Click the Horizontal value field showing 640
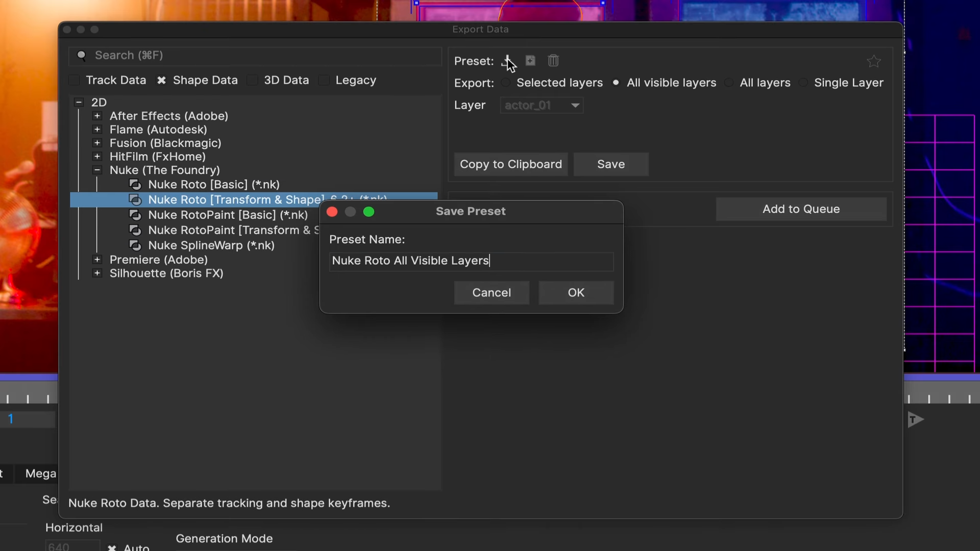Viewport: 980px width, 551px height. click(x=72, y=546)
